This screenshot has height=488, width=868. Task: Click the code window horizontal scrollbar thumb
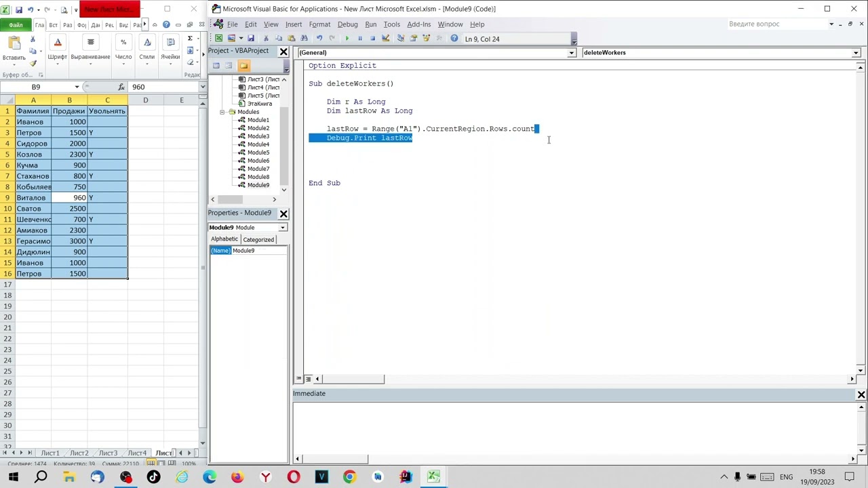pyautogui.click(x=353, y=379)
